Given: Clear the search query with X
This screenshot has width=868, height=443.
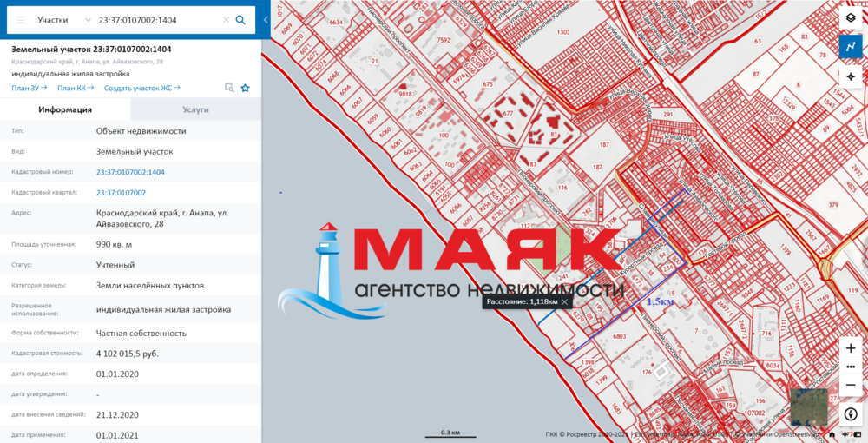Looking at the screenshot, I should pos(227,19).
